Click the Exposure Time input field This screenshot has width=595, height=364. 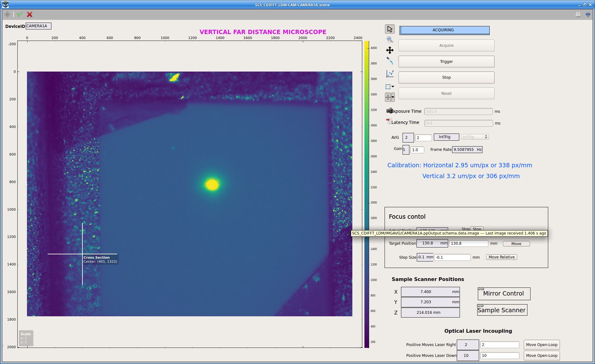458,112
